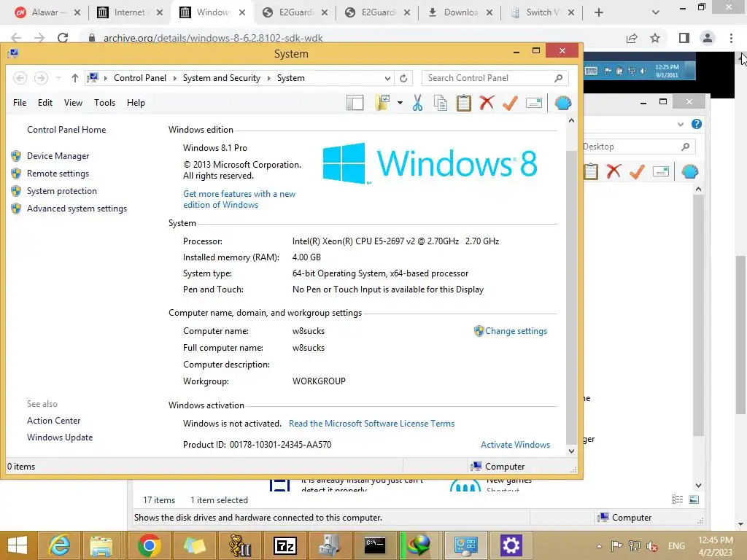
Task: Open File Explorer from taskbar
Action: click(x=101, y=545)
